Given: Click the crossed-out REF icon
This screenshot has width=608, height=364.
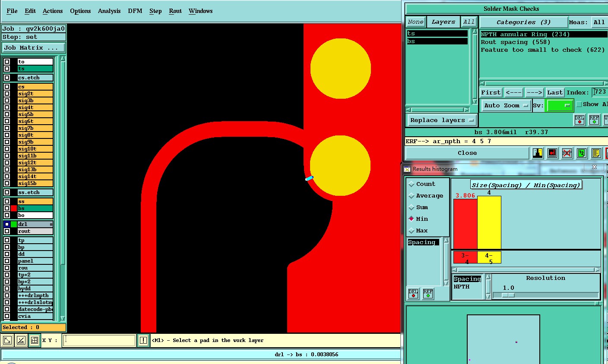Looking at the screenshot, I should (567, 153).
